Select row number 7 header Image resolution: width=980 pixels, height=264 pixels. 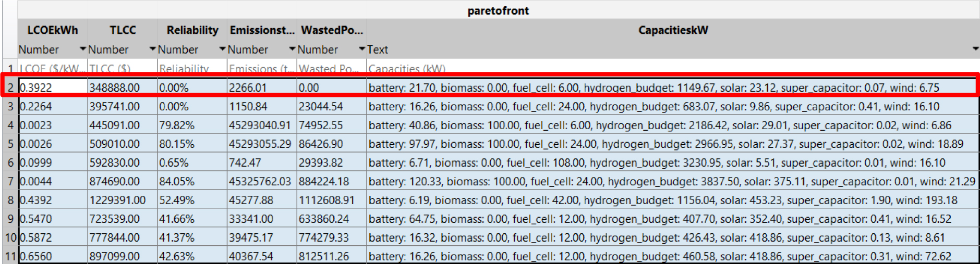click(x=10, y=181)
